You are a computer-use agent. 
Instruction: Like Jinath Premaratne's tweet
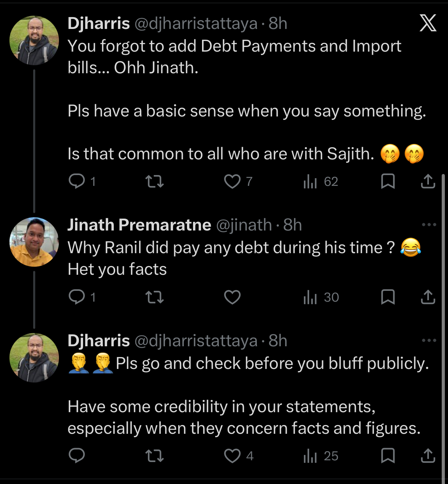[x=232, y=297]
